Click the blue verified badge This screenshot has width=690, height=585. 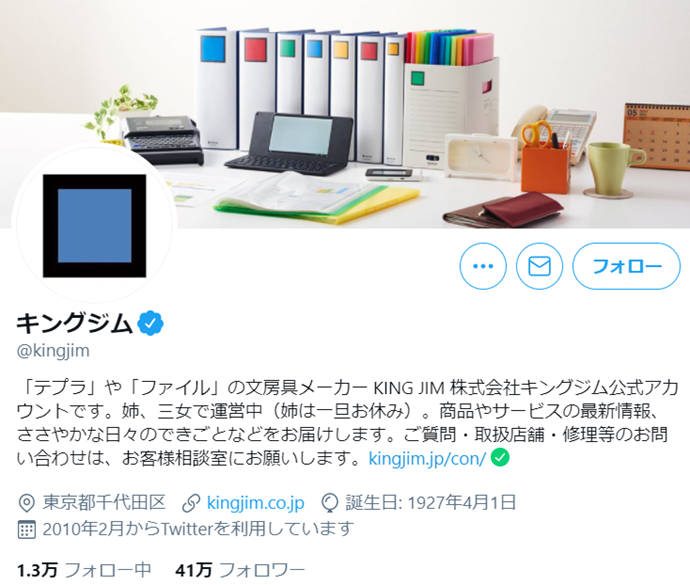pyautogui.click(x=150, y=323)
